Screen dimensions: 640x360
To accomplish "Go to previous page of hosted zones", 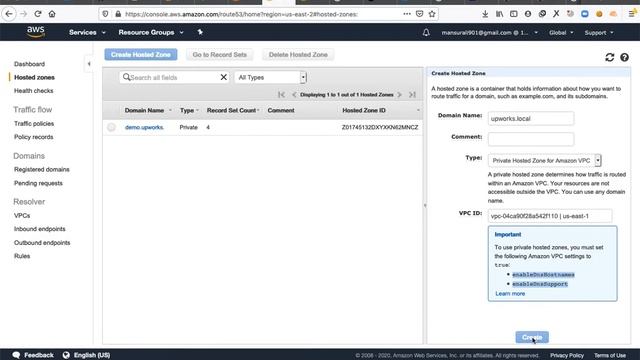I will 294,95.
